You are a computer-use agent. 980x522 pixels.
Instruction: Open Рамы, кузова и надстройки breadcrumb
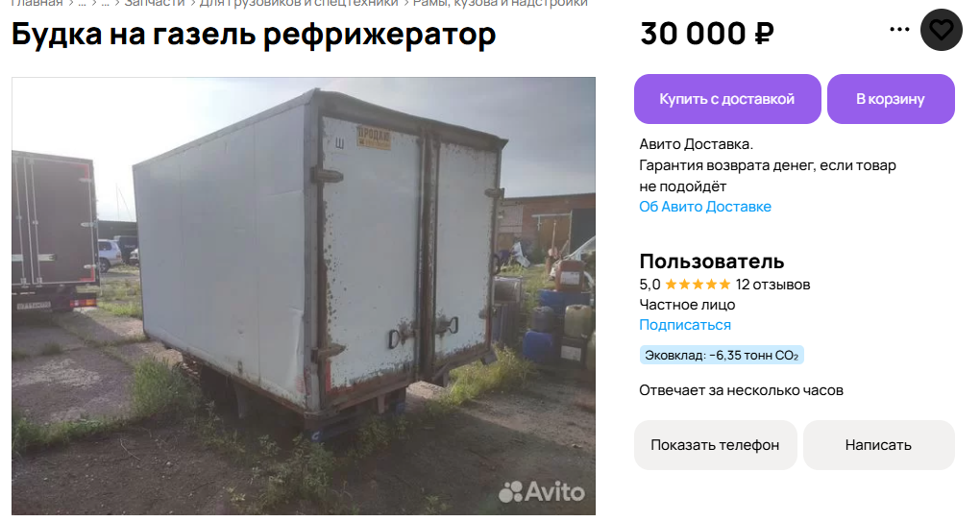coord(500,3)
